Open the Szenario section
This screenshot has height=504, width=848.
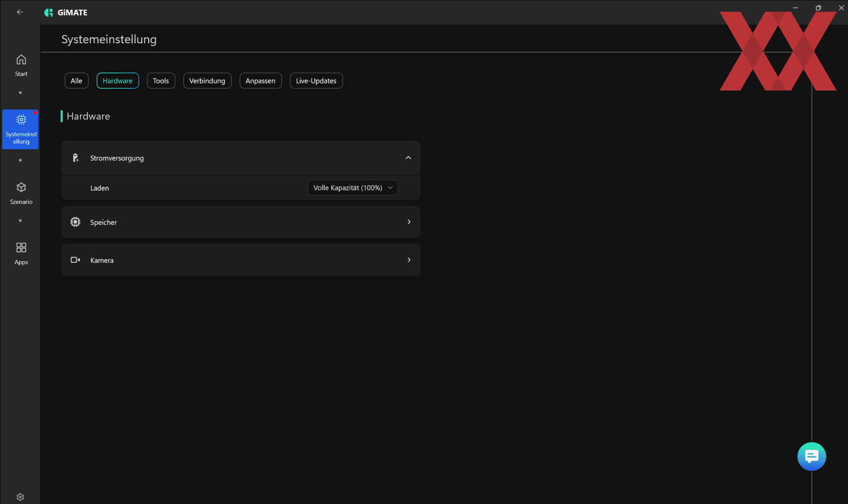[21, 193]
